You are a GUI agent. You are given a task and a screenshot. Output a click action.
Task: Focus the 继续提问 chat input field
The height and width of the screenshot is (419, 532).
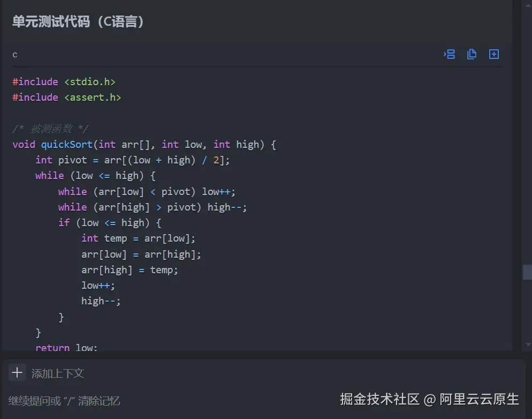click(x=161, y=400)
